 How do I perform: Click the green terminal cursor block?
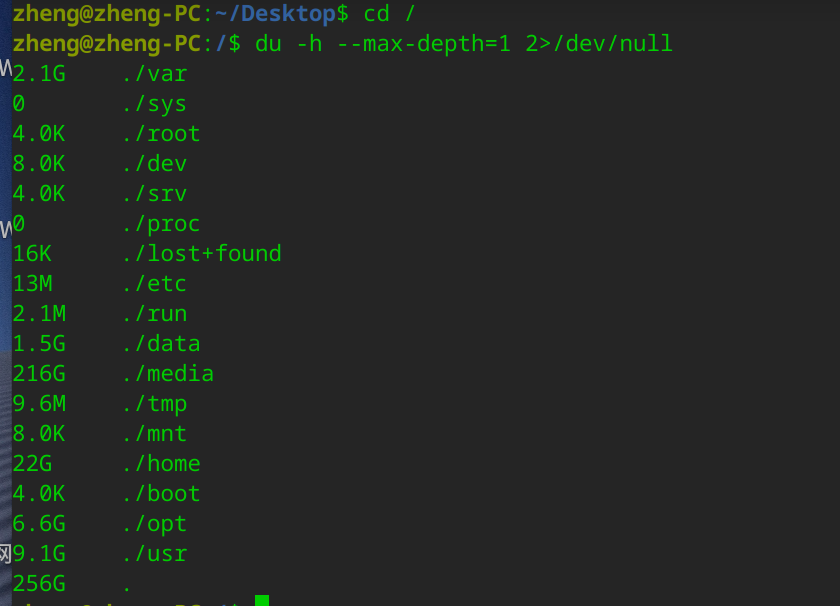[x=262, y=600]
